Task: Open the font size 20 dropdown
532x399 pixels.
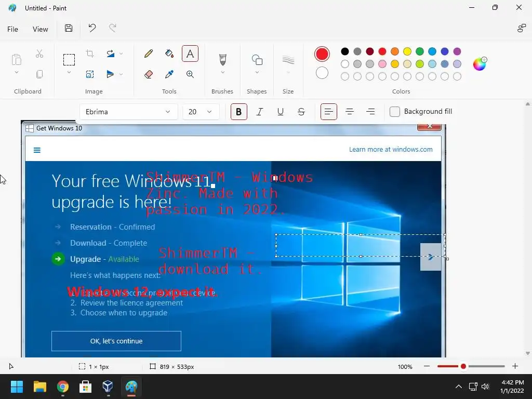Action: click(x=201, y=112)
